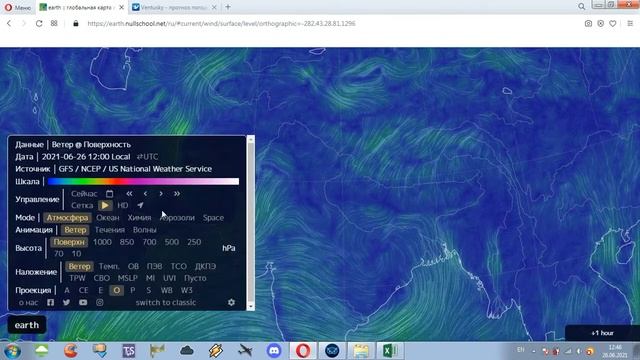This screenshot has height=360, width=640.
Task: Open the Facebook icon link
Action: [50, 302]
